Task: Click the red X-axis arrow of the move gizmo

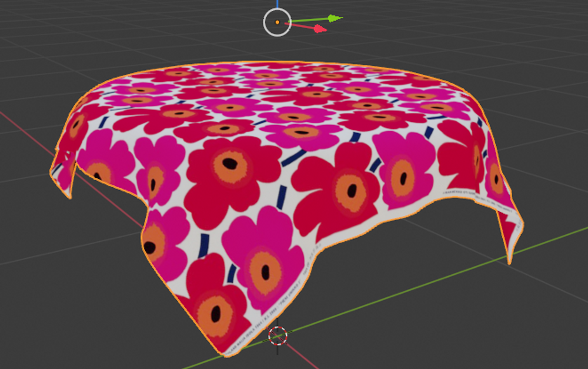Action: click(x=319, y=28)
